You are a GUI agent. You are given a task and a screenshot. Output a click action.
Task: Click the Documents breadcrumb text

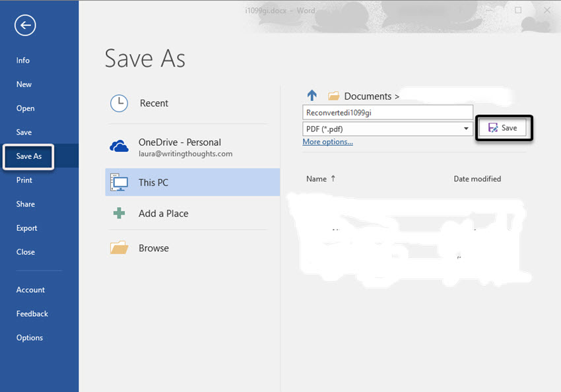click(368, 96)
